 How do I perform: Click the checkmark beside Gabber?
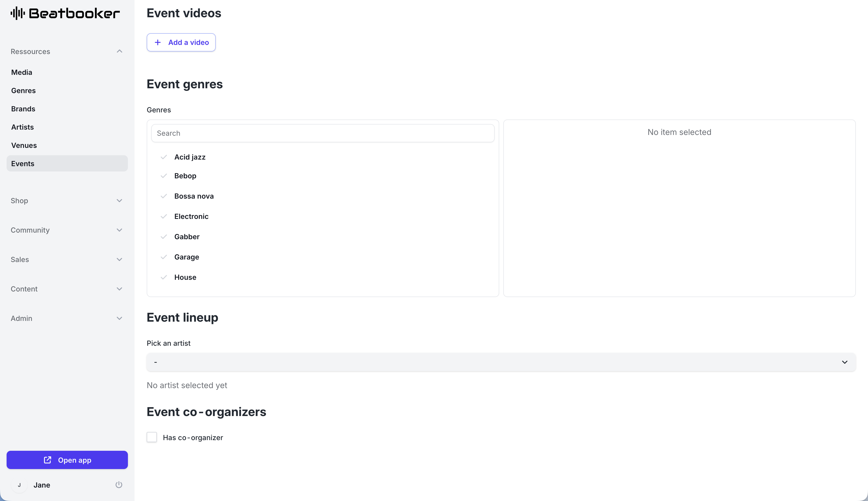click(x=164, y=237)
